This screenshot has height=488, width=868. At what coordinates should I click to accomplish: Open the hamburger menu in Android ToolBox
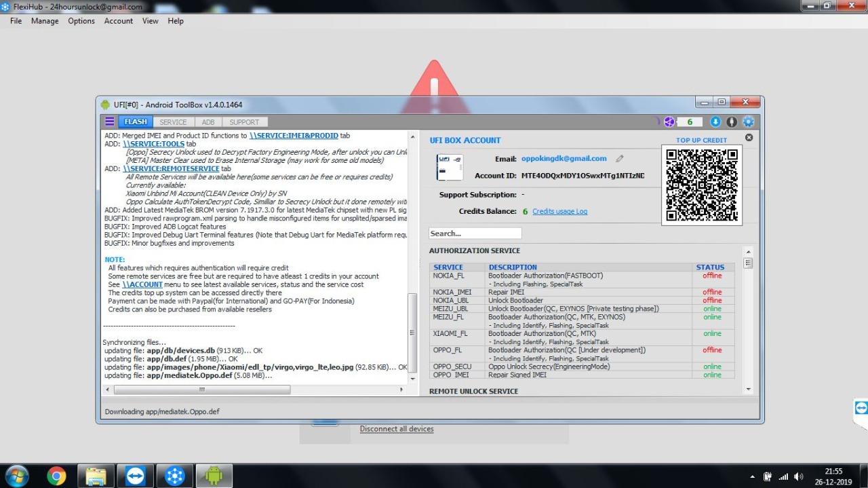coord(110,121)
